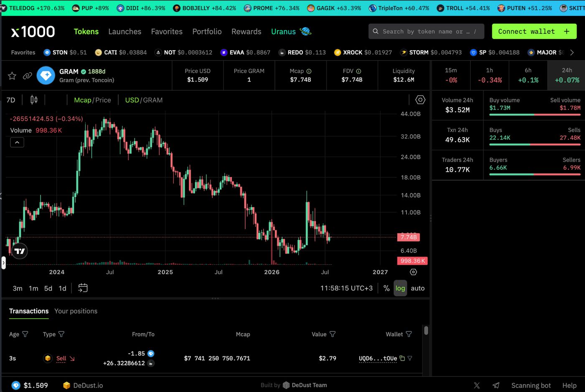The height and width of the screenshot is (392, 585).
Task: Set chart range to 5d
Action: point(48,288)
